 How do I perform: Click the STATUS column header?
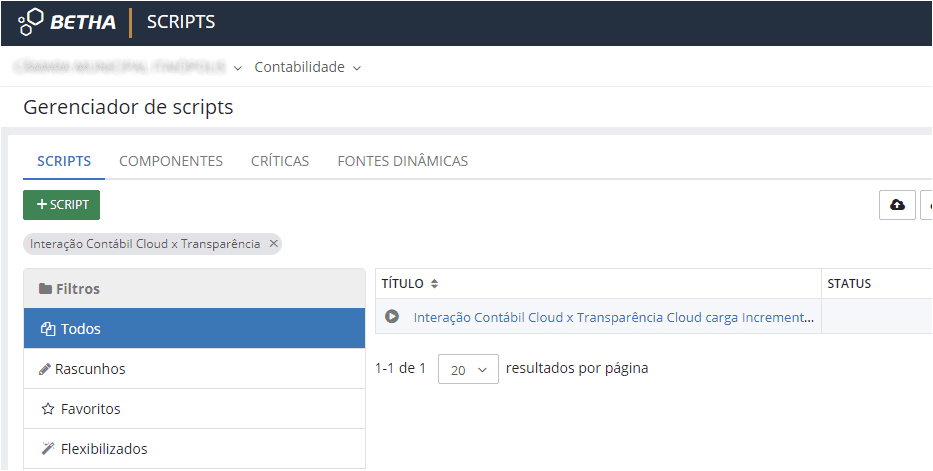pyautogui.click(x=849, y=284)
